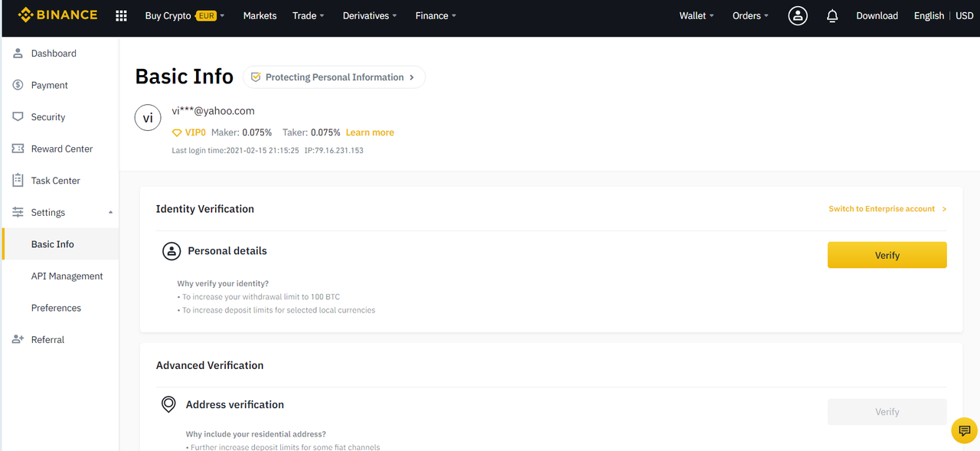Open the Markets menu item

pyautogui.click(x=260, y=15)
